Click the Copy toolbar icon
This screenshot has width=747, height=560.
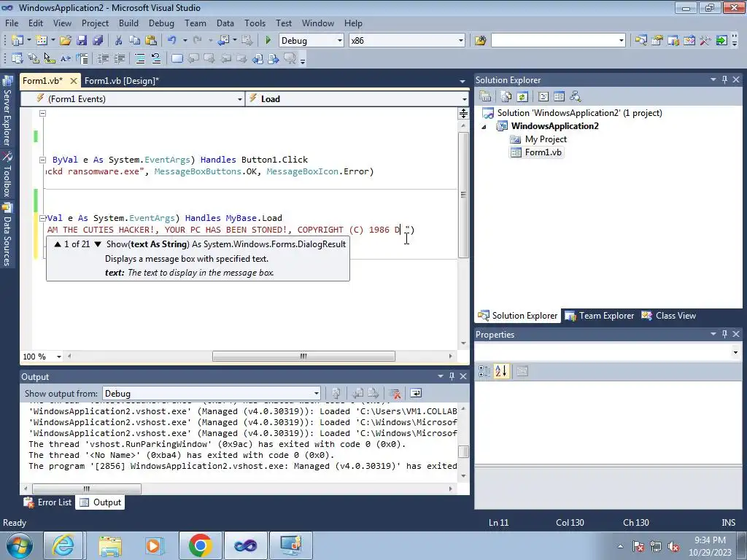135,41
